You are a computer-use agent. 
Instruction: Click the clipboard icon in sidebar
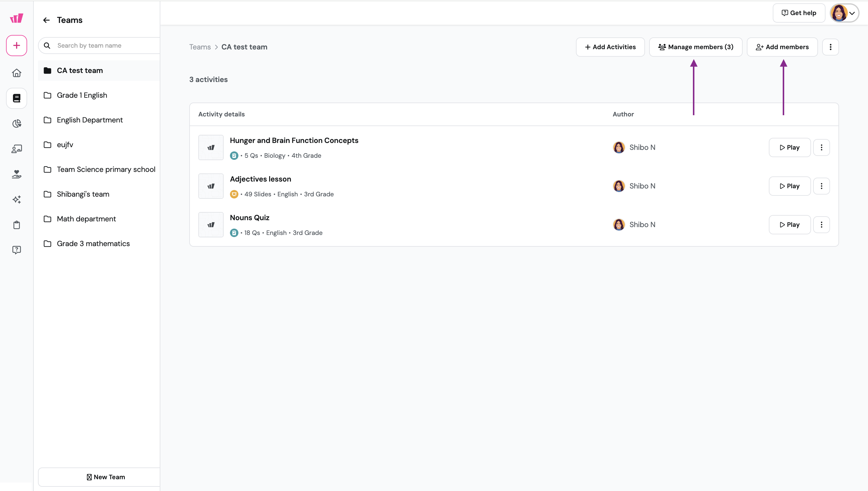(17, 225)
